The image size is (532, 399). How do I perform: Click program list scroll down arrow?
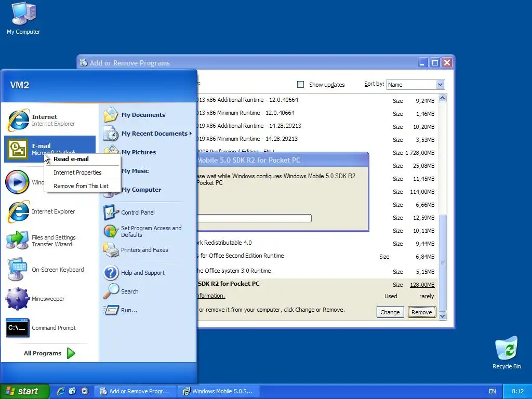(442, 316)
